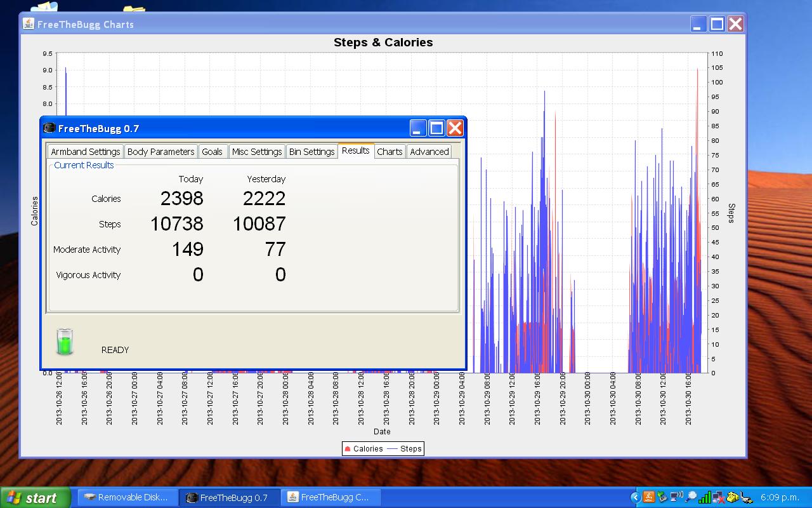This screenshot has width=812, height=508.
Task: Select the Goals tab
Action: 212,152
